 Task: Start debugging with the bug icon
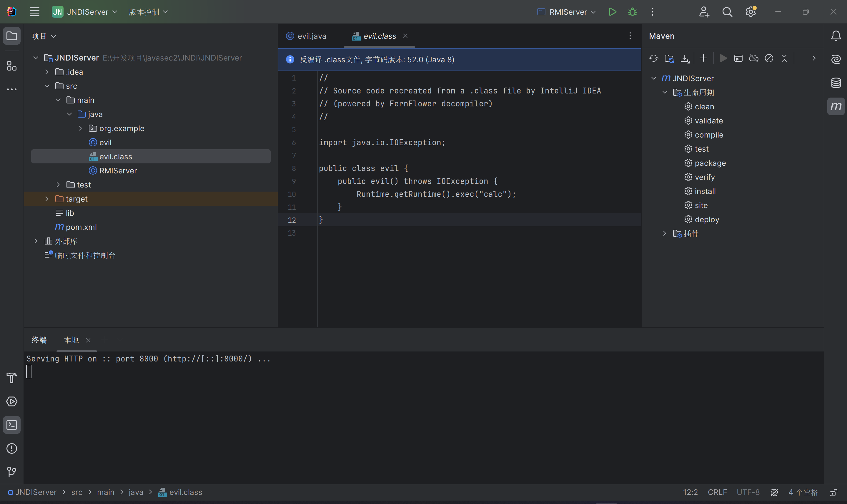(x=632, y=12)
